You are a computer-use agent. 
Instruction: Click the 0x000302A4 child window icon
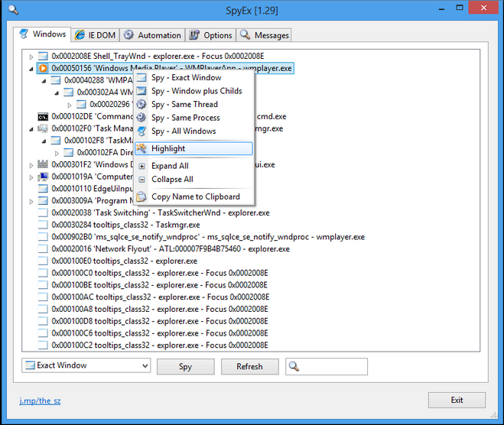point(69,92)
